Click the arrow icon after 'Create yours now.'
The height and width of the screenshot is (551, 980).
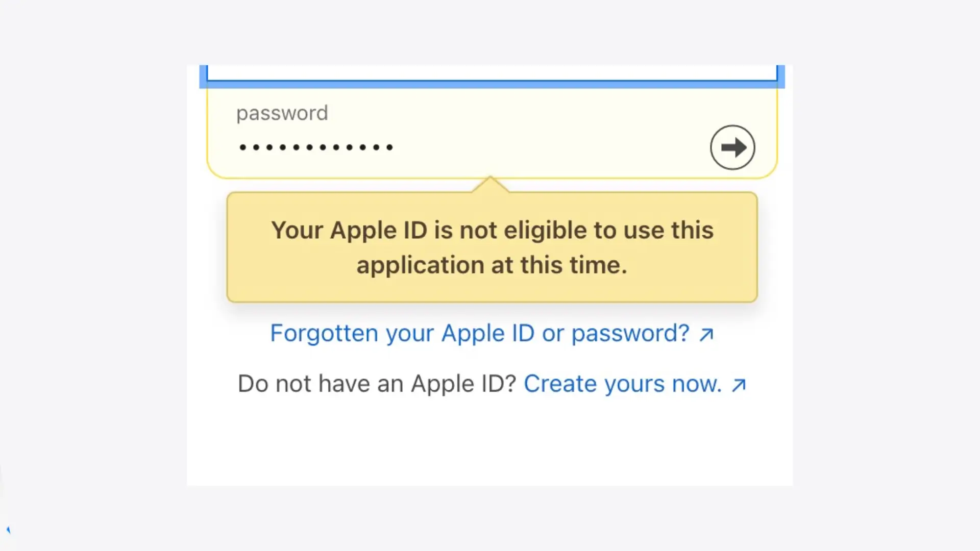coord(739,385)
